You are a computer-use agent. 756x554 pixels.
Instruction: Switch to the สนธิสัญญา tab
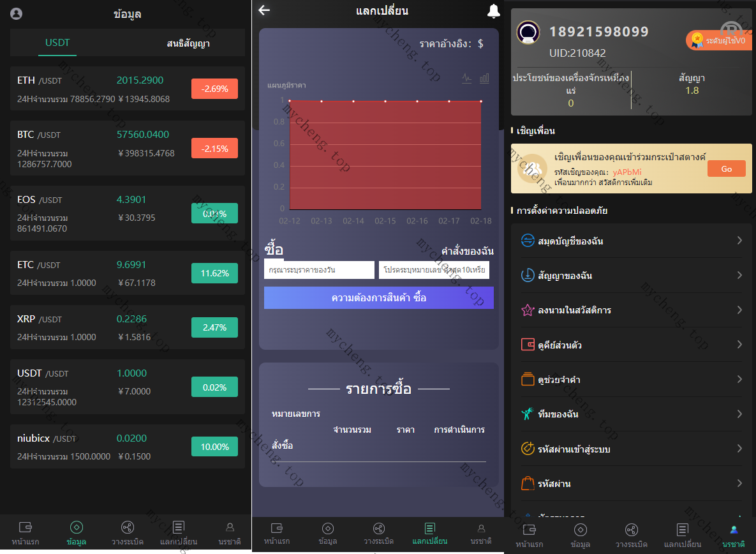click(188, 43)
